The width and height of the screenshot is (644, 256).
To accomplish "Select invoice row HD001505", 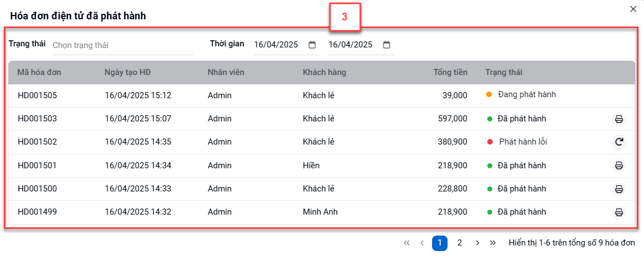I will click(x=322, y=96).
